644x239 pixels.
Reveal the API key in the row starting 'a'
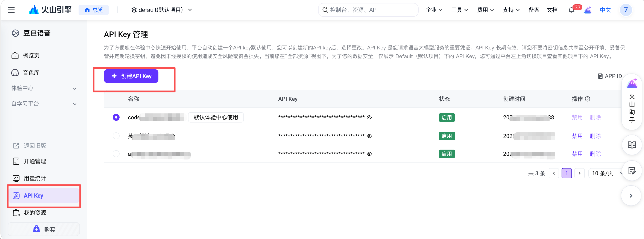(x=369, y=154)
